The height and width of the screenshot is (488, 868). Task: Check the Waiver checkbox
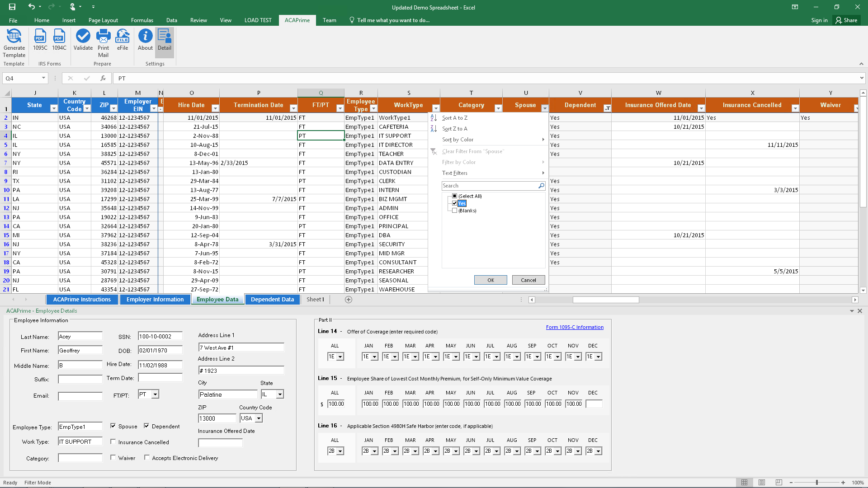113,457
